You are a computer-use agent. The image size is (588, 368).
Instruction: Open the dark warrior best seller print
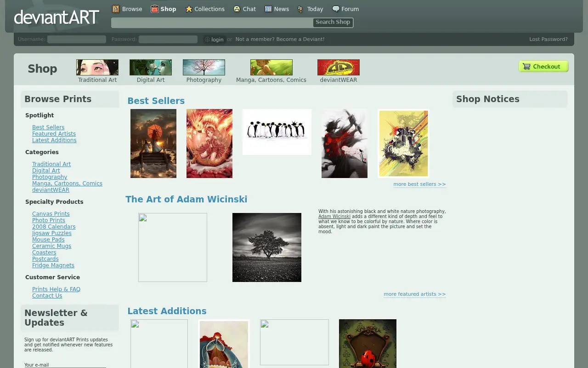pos(345,144)
